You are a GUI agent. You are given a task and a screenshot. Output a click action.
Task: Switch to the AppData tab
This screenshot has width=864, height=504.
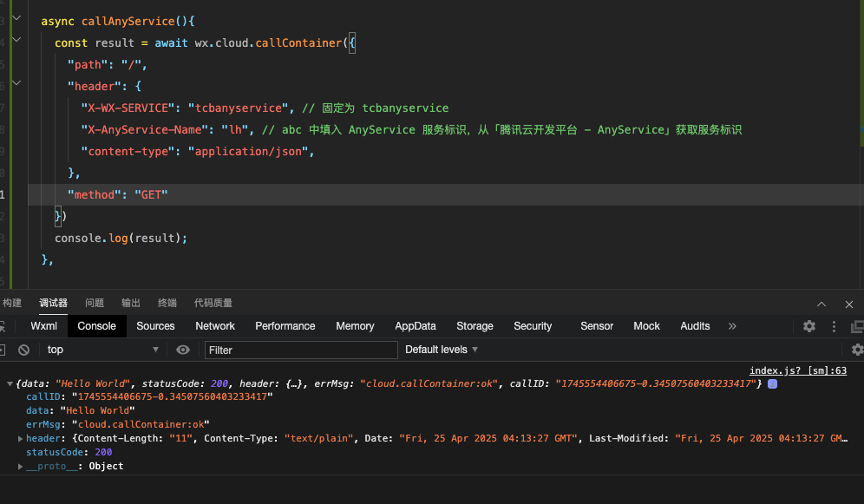pyautogui.click(x=416, y=326)
